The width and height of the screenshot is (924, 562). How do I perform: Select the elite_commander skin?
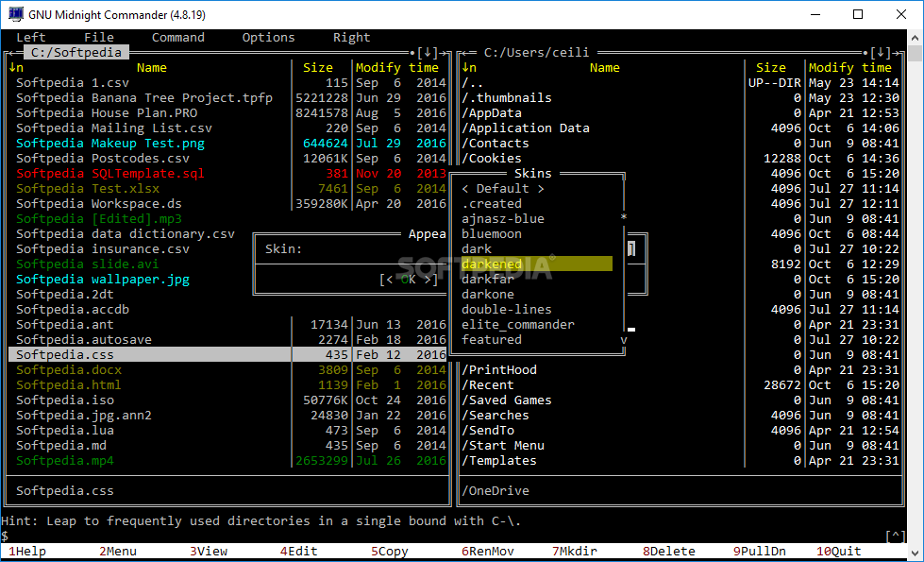517,325
